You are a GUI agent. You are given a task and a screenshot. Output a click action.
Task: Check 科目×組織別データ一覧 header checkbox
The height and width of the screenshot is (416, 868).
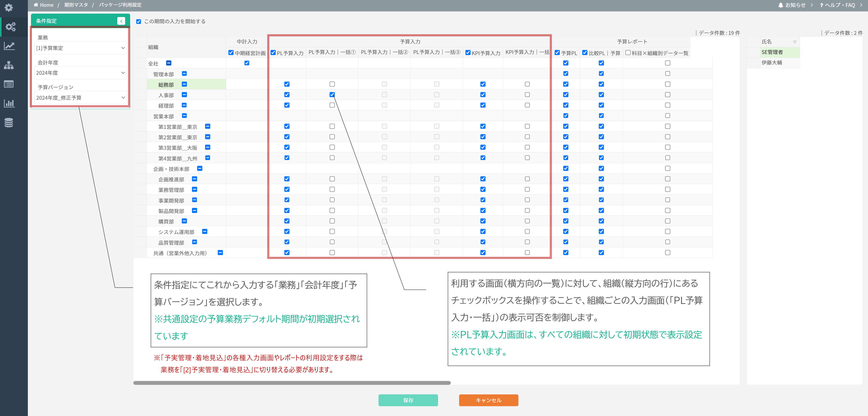(628, 52)
